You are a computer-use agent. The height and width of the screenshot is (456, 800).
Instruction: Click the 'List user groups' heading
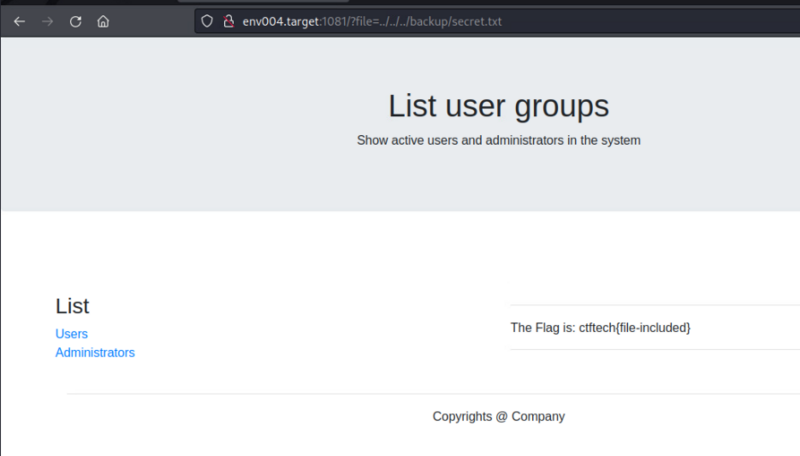(498, 105)
